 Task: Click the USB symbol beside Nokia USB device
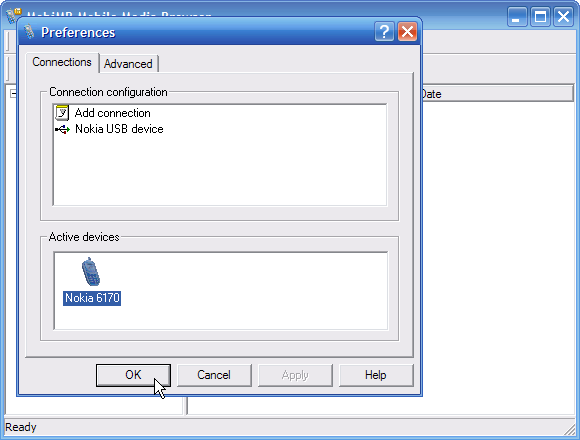tap(63, 129)
